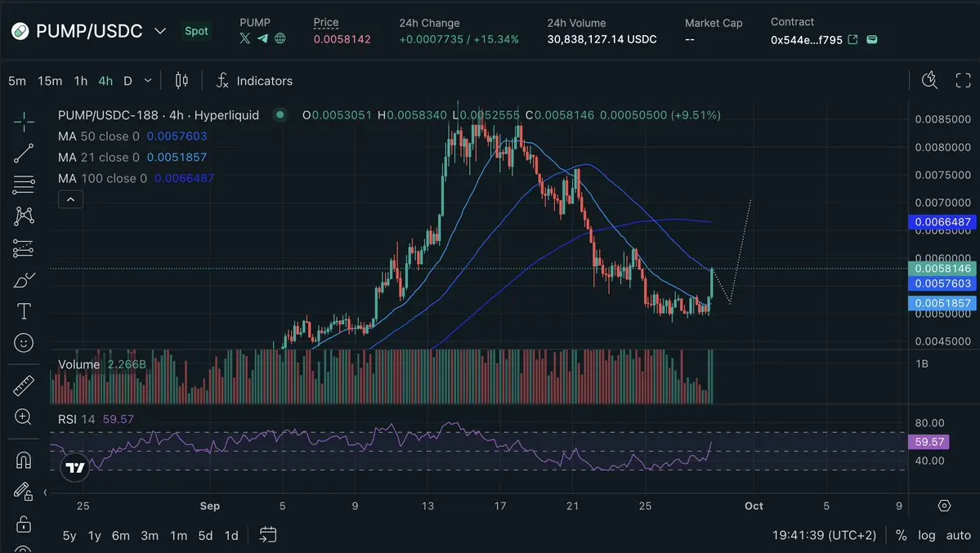980x553 pixels.
Task: Select the text annotation tool
Action: (x=24, y=311)
